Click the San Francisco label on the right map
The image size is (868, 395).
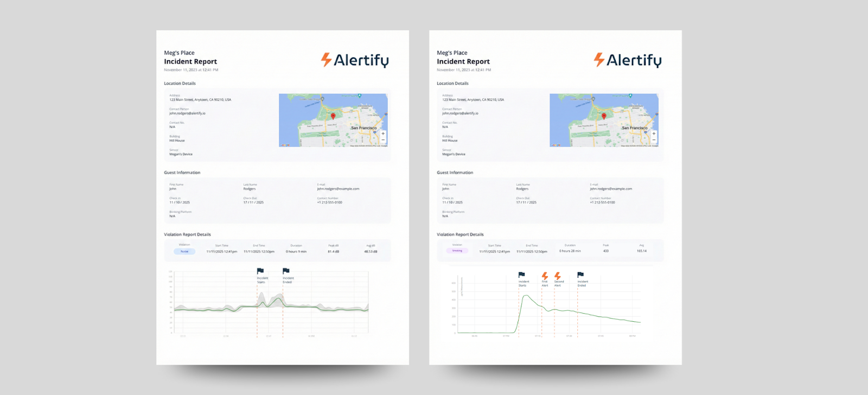(x=634, y=128)
